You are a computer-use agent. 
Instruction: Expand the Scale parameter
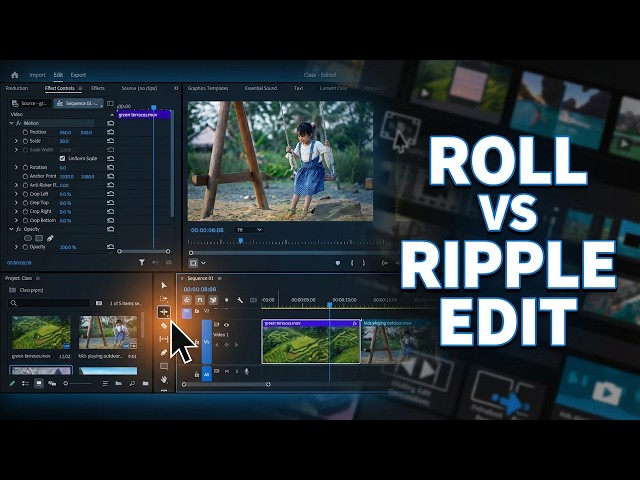point(16,141)
